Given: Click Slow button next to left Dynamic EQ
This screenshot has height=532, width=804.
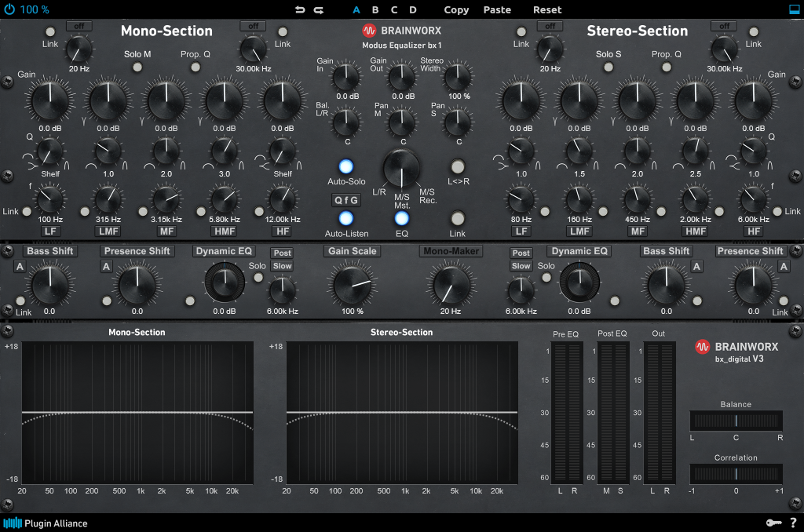Looking at the screenshot, I should [x=282, y=266].
